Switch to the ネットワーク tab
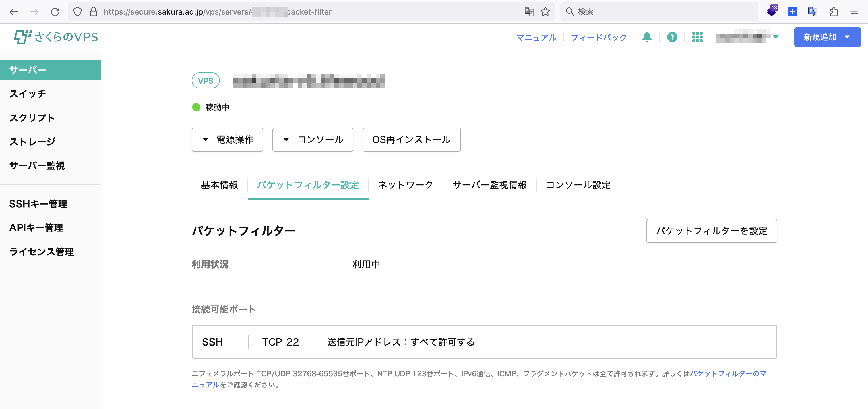The image size is (868, 409). tap(405, 185)
